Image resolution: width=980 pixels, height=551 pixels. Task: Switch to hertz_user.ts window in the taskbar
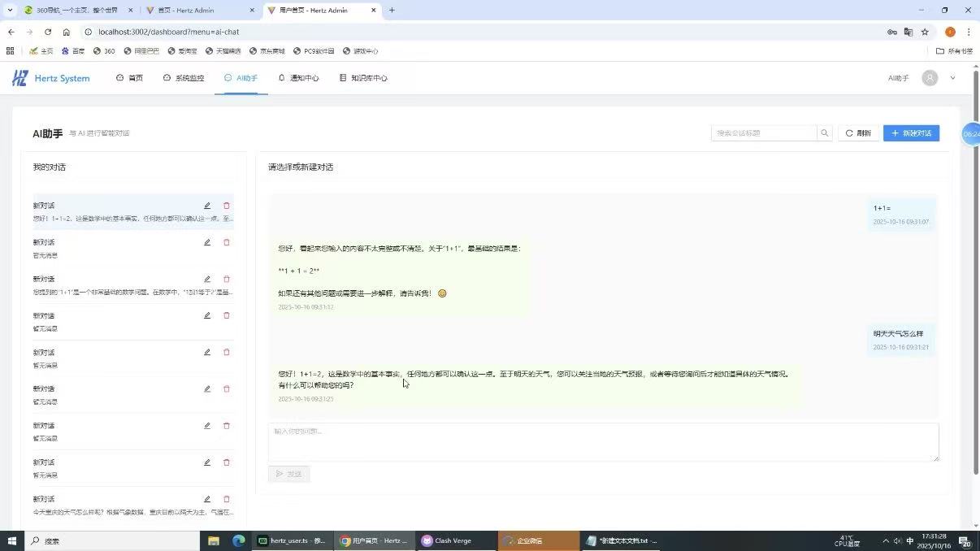[x=292, y=540]
